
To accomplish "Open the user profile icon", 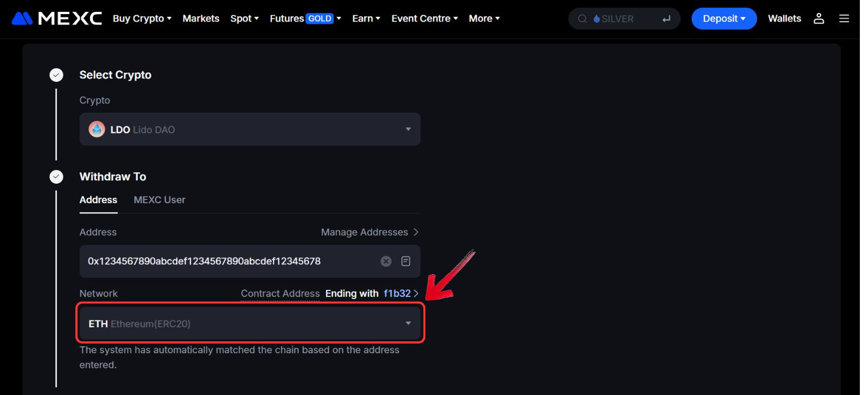I will coord(819,18).
